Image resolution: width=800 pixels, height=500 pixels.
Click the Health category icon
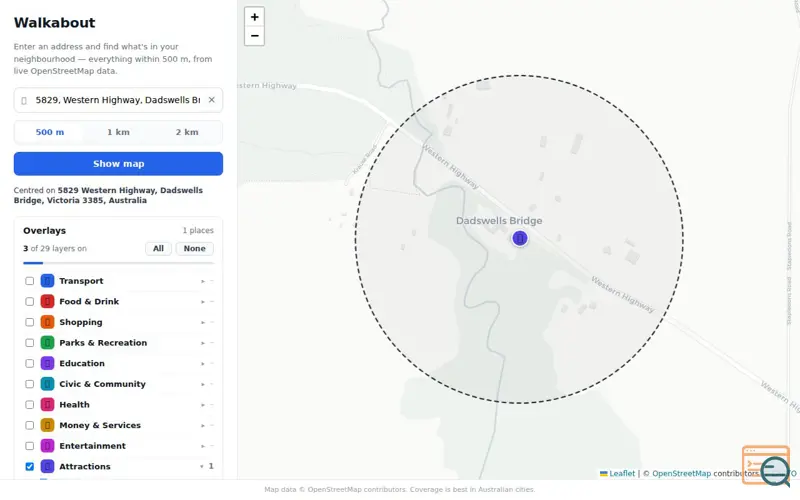click(47, 405)
